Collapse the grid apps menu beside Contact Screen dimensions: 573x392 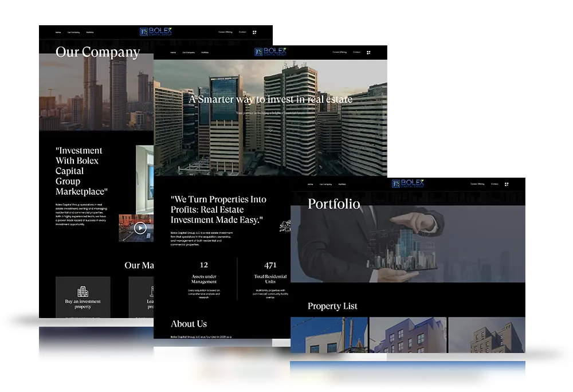tap(368, 52)
